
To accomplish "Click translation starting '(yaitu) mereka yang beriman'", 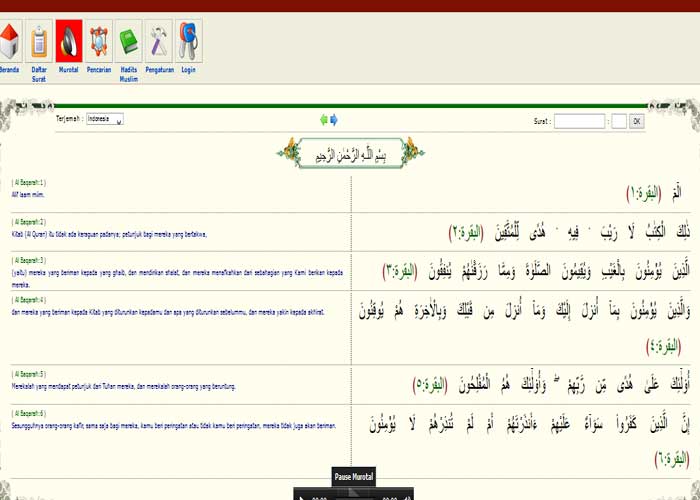I will 177,279.
